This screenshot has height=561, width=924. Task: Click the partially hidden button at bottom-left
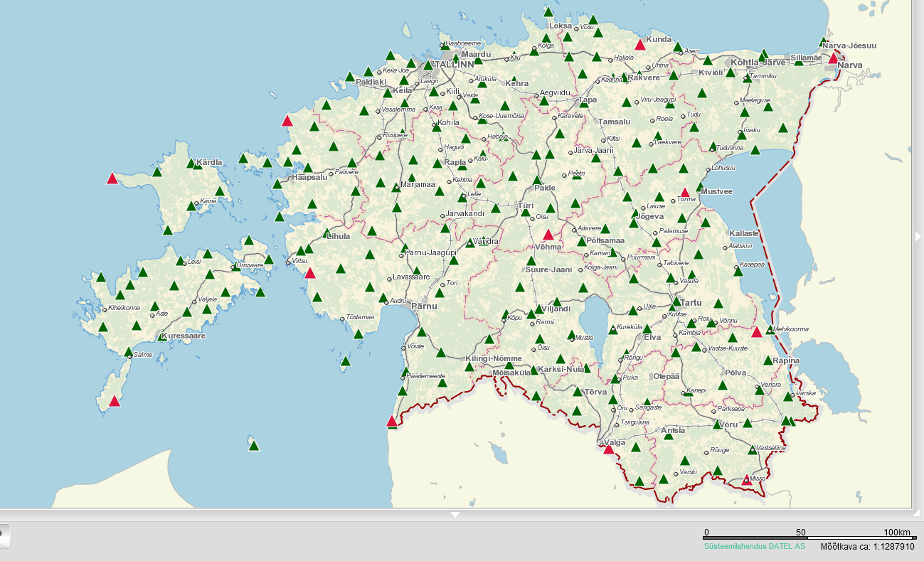click(x=4, y=535)
